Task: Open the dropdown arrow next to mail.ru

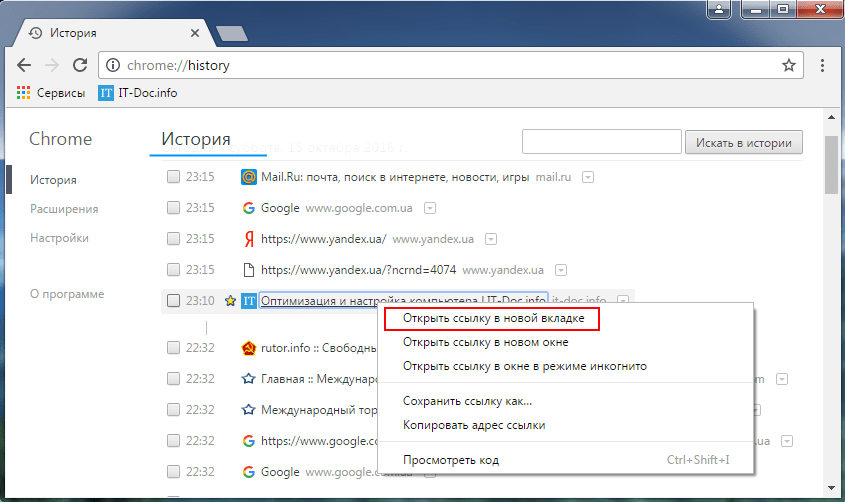Action: click(588, 177)
